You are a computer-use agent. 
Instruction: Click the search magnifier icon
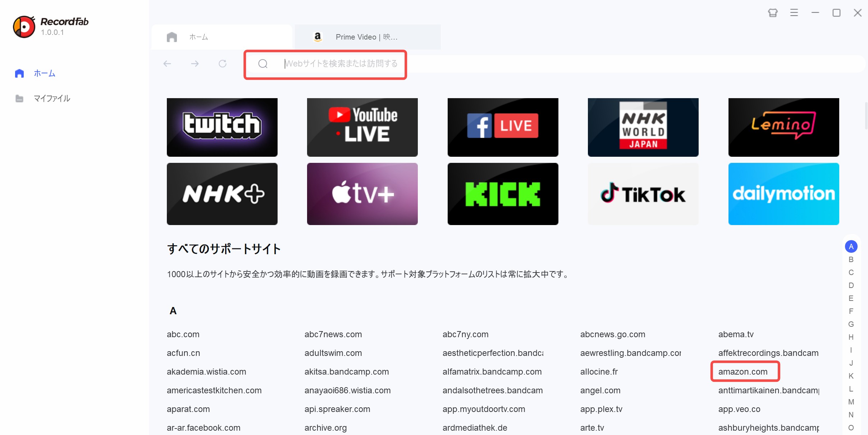point(263,64)
